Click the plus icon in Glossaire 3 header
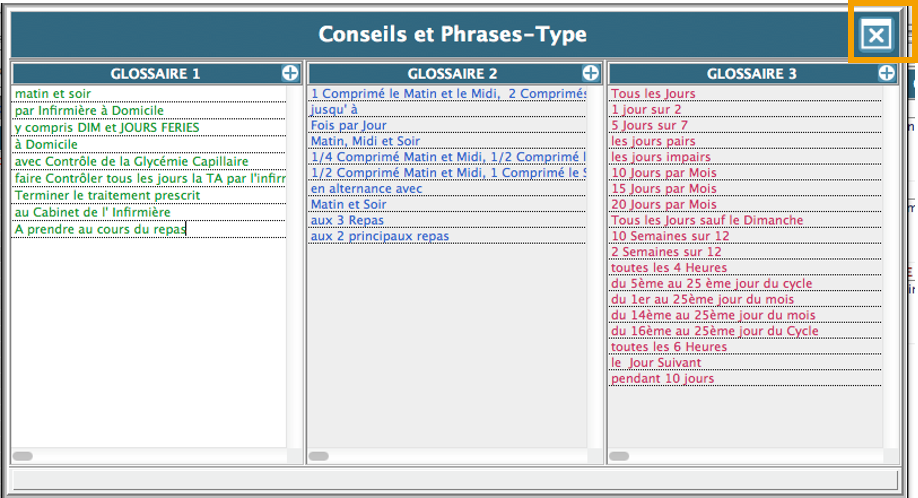This screenshot has height=498, width=918. (886, 73)
